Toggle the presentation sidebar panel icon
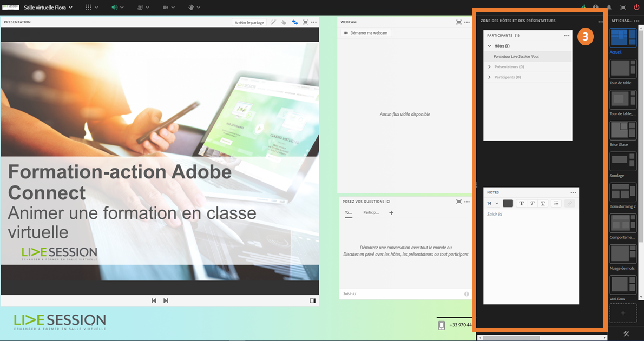 pos(313,301)
